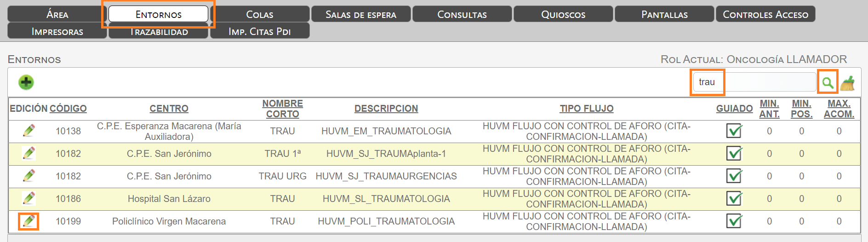Open the Controles Acceso tab
The image size is (868, 242).
[x=765, y=14]
